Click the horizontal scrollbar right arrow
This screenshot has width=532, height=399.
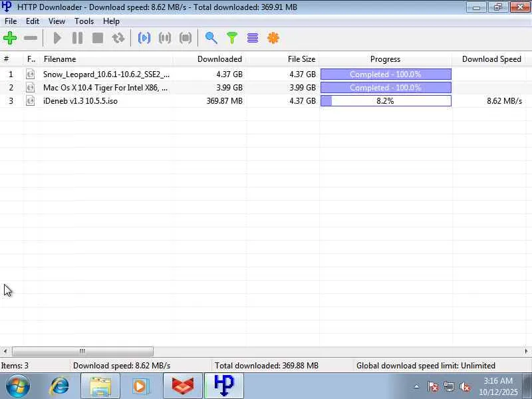coord(526,351)
